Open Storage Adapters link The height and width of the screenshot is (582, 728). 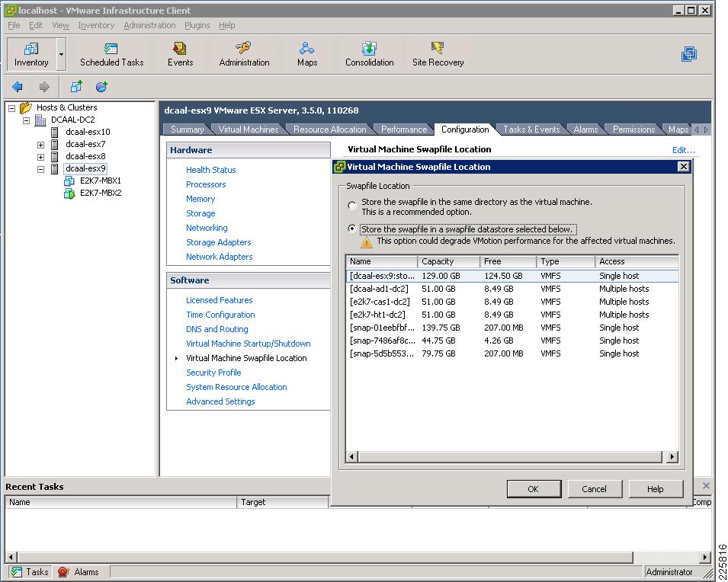pyautogui.click(x=218, y=242)
